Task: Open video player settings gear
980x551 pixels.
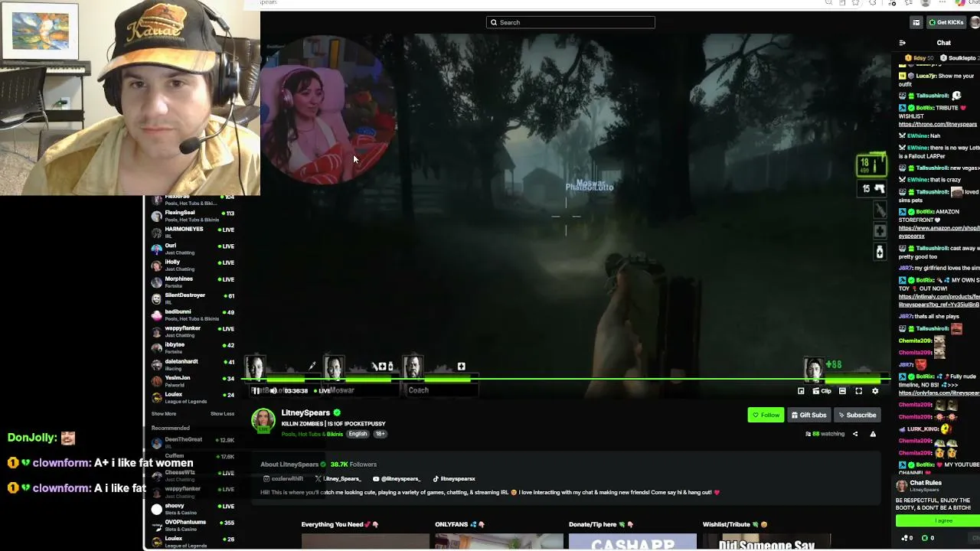Action: tap(875, 391)
